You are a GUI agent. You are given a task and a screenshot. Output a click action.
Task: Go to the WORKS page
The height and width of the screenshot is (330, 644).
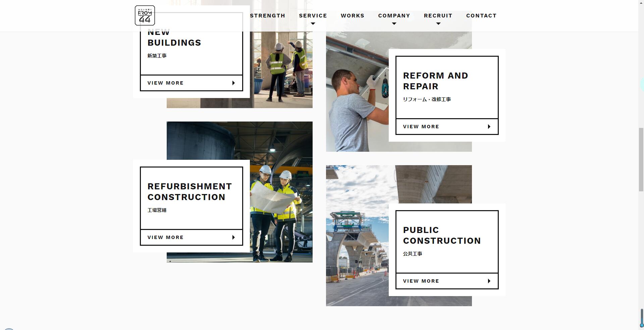[x=353, y=15]
